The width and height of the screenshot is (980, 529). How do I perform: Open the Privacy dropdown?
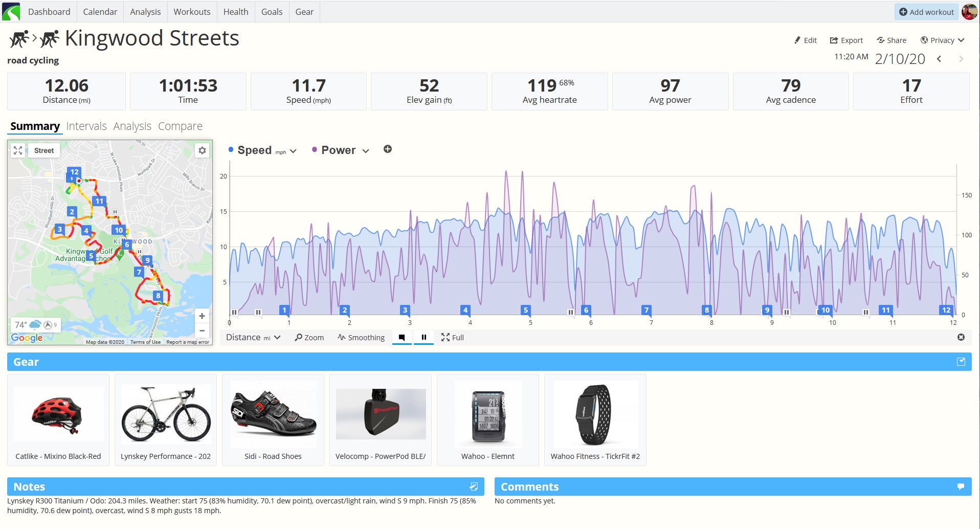(x=942, y=40)
